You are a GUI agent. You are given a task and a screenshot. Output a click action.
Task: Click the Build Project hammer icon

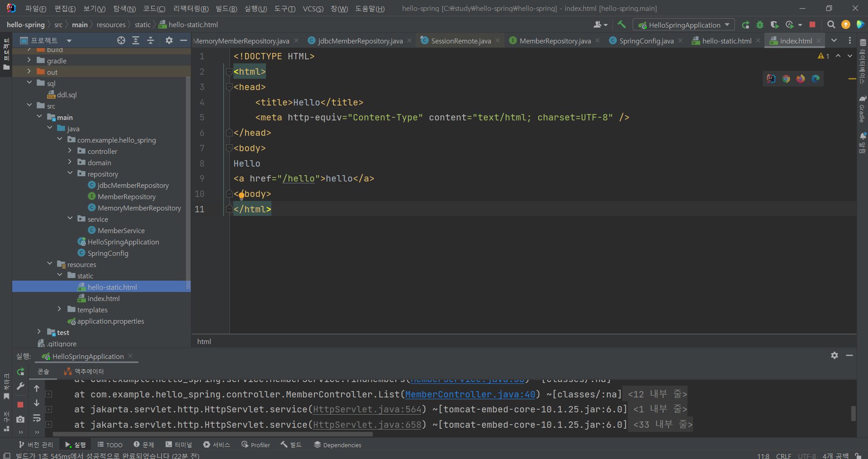[x=621, y=24]
